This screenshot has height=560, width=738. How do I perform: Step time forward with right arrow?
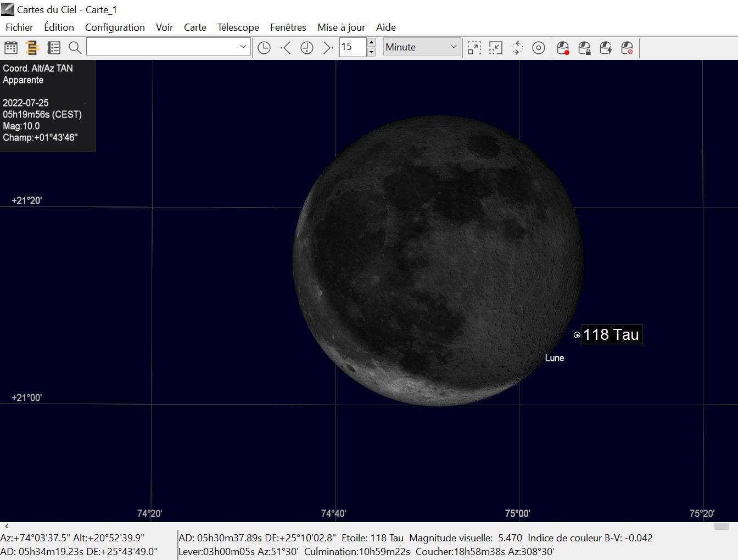pyautogui.click(x=328, y=48)
